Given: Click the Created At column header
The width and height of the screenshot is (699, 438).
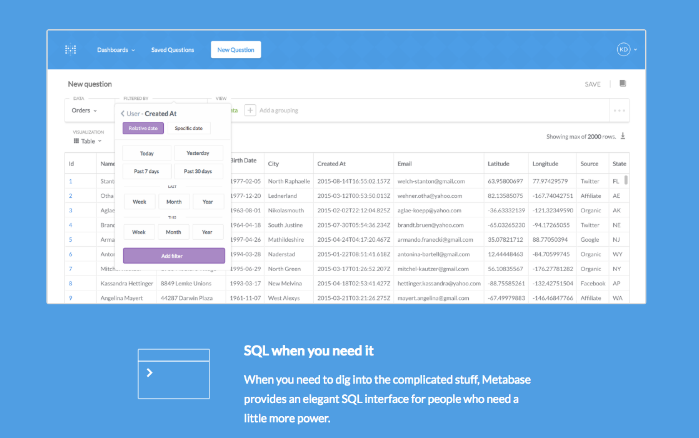Looking at the screenshot, I should click(x=331, y=164).
